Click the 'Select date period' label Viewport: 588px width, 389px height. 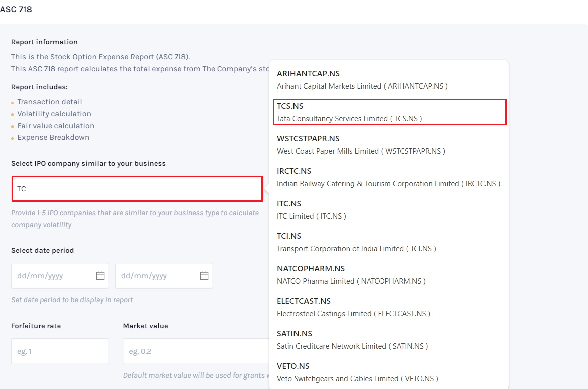[x=43, y=250]
